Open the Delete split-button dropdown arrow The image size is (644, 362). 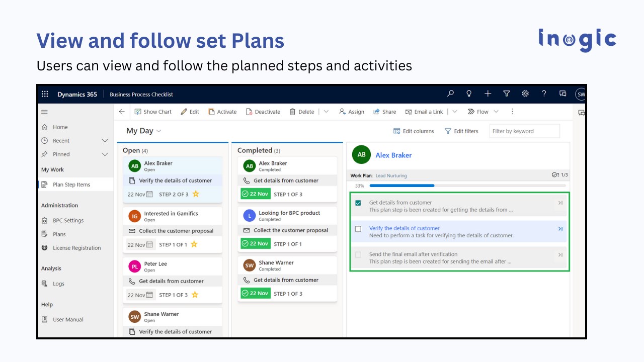point(326,112)
